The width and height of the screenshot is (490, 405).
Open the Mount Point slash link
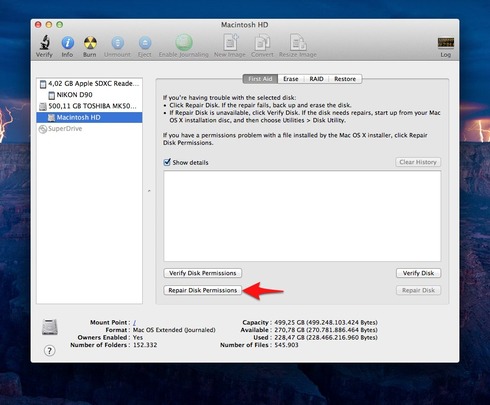(x=134, y=322)
